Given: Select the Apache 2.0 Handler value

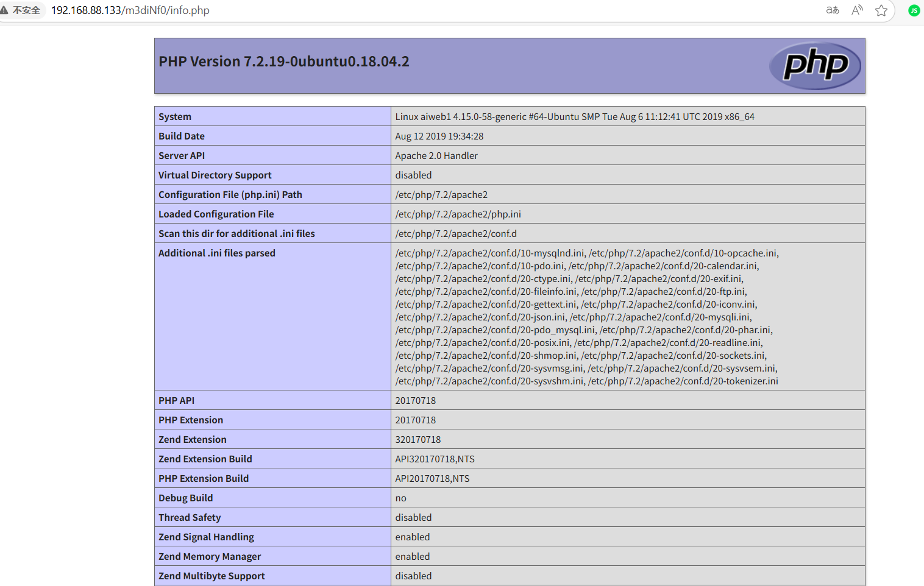Looking at the screenshot, I should pos(436,155).
